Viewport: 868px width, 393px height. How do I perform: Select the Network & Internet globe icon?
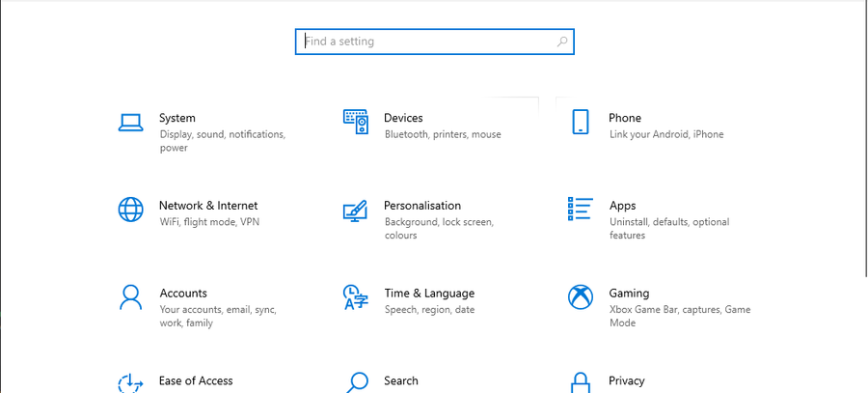[x=130, y=210]
